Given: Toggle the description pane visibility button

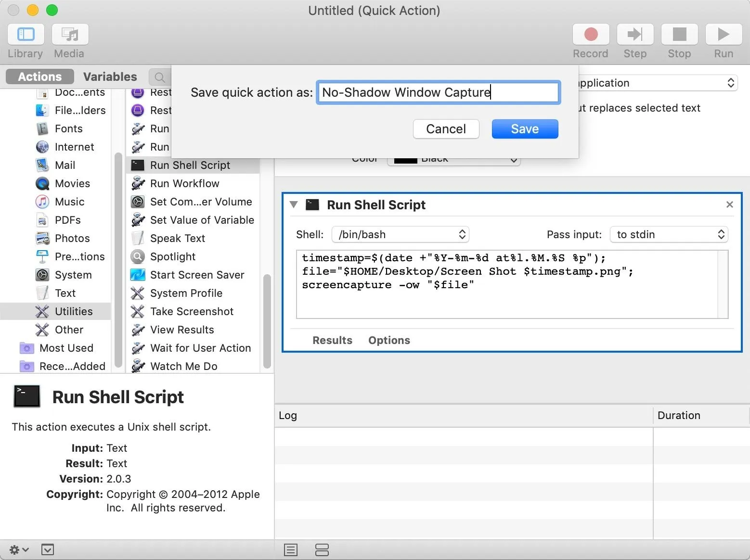Looking at the screenshot, I should (48, 549).
